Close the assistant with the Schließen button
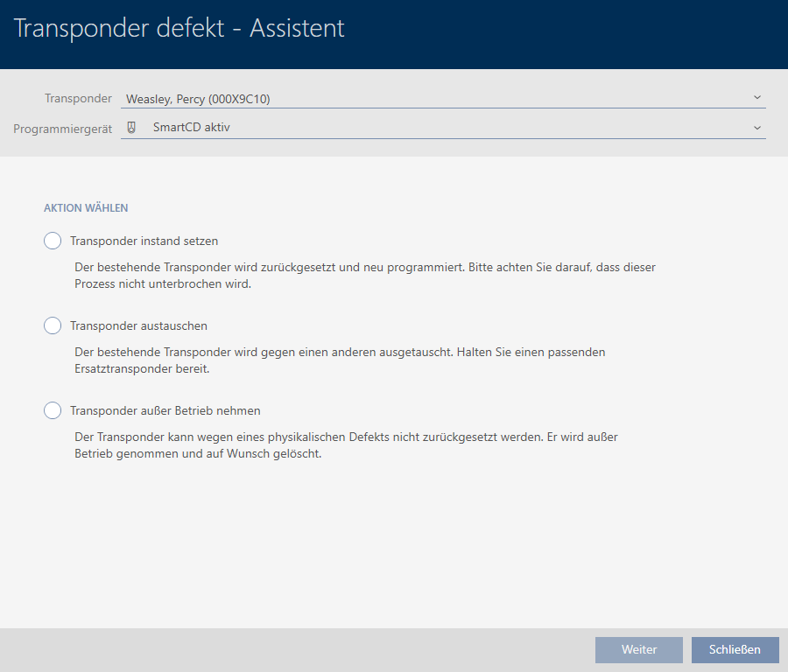The height and width of the screenshot is (672, 788). (735, 649)
